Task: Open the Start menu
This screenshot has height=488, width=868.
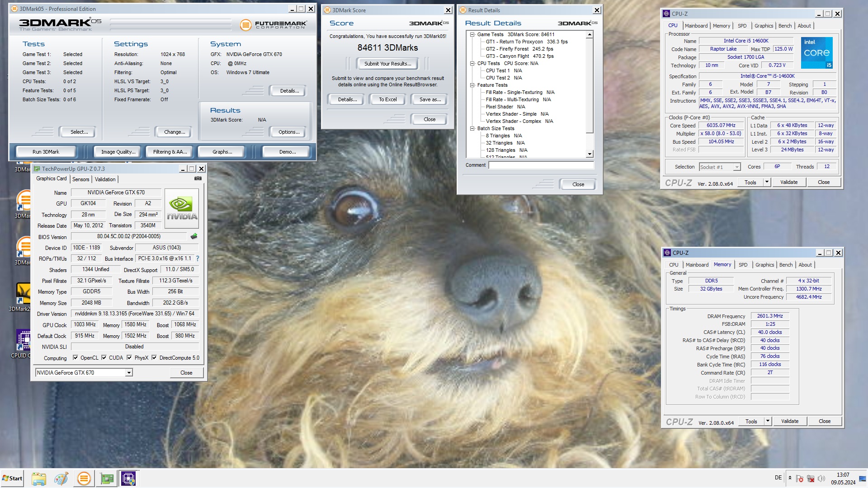Action: pos(12,479)
